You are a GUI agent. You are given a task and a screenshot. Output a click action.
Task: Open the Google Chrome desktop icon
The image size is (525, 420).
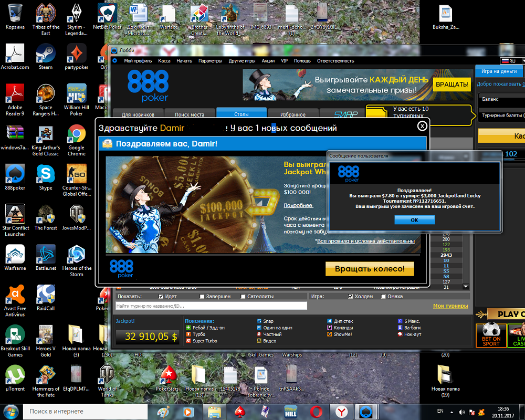click(x=76, y=140)
